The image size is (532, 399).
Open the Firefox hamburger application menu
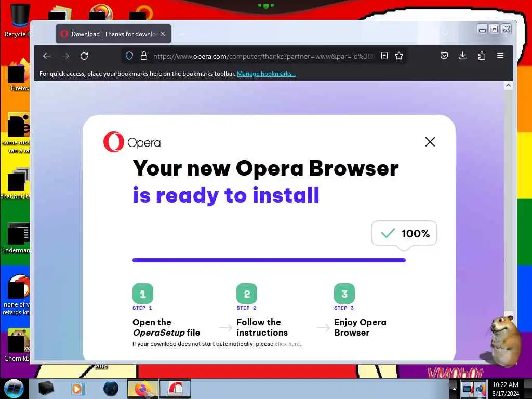(500, 55)
